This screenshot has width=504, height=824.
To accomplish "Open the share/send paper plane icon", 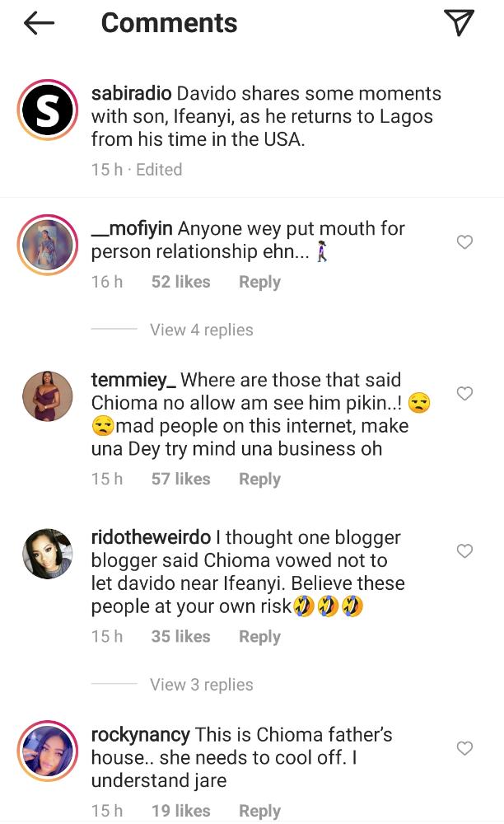I will tap(459, 23).
